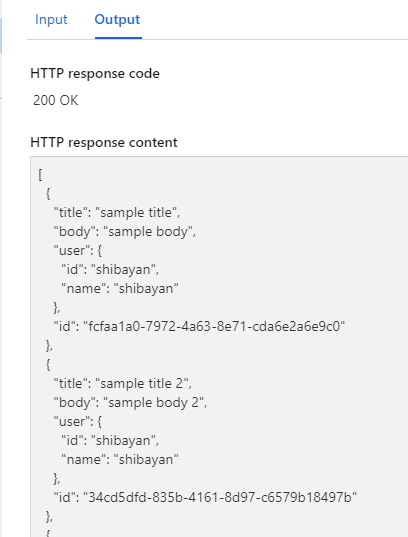Click the "sample title 2" line
Image resolution: width=408 pixels, height=537 pixels.
coord(123,384)
